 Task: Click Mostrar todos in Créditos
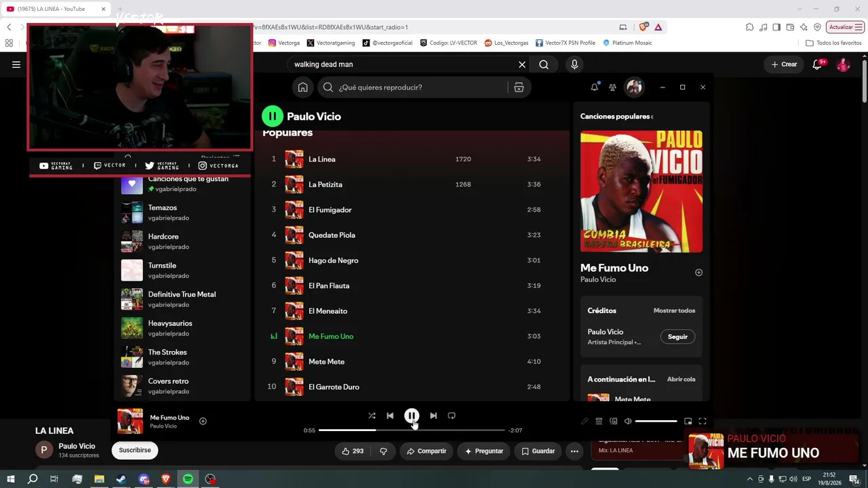pyautogui.click(x=674, y=310)
